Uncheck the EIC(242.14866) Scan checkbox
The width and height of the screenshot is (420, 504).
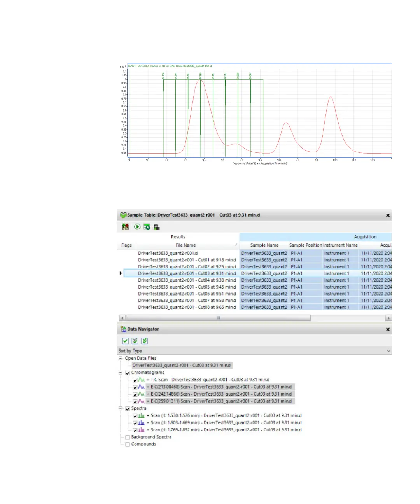[x=135, y=394]
